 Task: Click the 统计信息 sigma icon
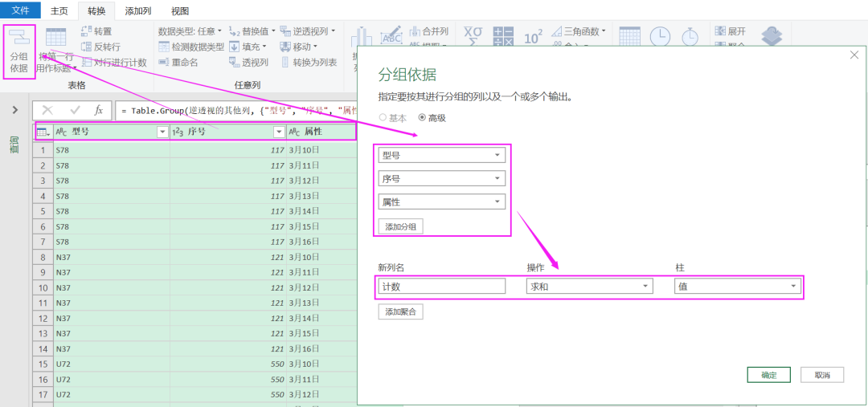click(x=473, y=36)
